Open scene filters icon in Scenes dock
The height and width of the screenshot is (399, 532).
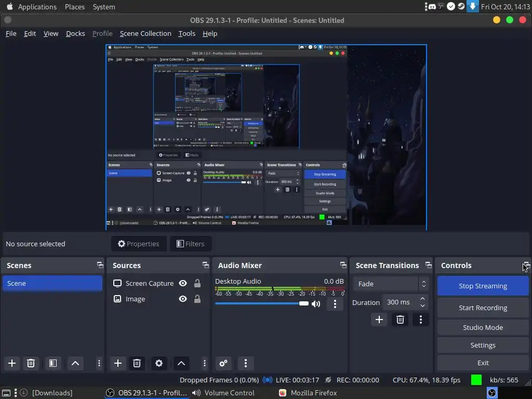coord(53,363)
